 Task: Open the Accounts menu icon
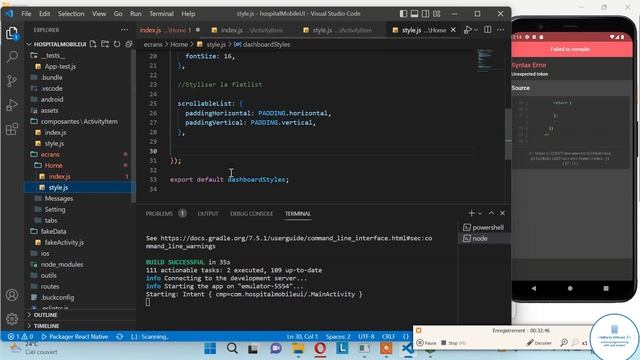[12, 295]
